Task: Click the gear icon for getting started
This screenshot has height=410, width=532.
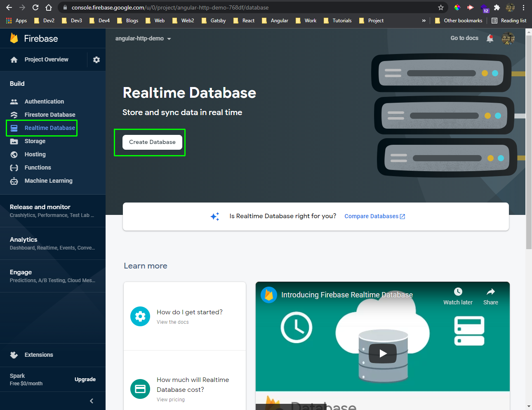Action: 140,316
